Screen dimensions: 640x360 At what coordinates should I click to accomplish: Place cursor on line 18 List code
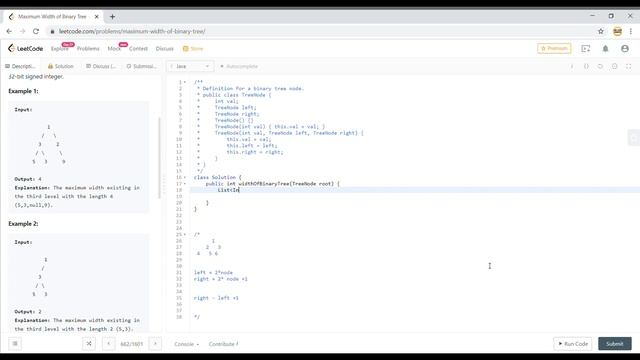[228, 190]
